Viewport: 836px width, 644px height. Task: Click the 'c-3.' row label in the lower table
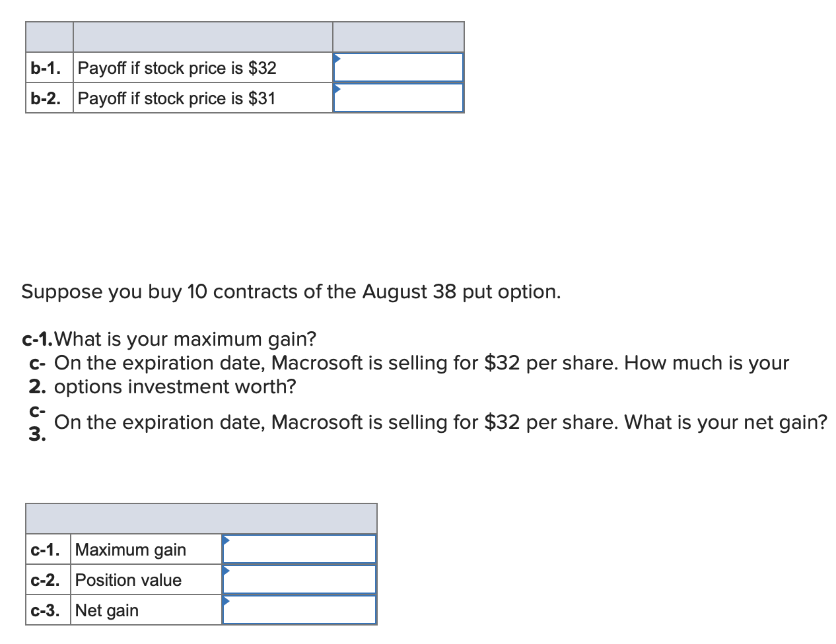(47, 610)
